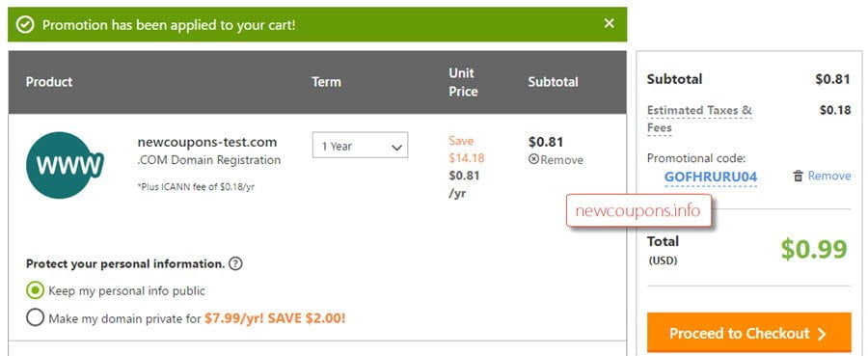
Task: Expand term options using the chevron arrow
Action: pyautogui.click(x=396, y=148)
